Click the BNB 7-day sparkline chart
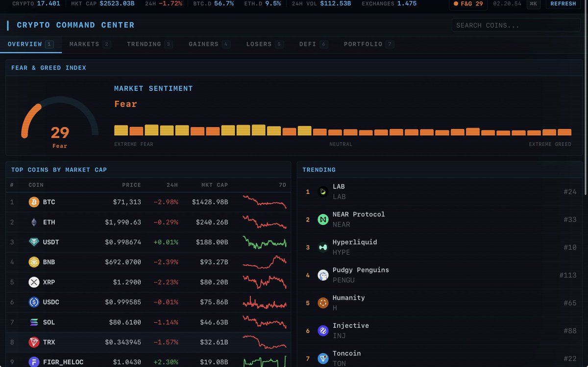Image resolution: width=588 pixels, height=367 pixels. [x=265, y=262]
